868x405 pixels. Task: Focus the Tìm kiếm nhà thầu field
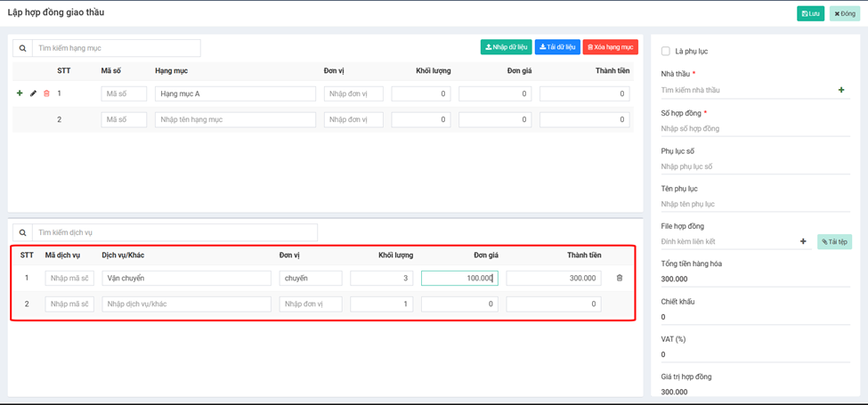pos(744,90)
